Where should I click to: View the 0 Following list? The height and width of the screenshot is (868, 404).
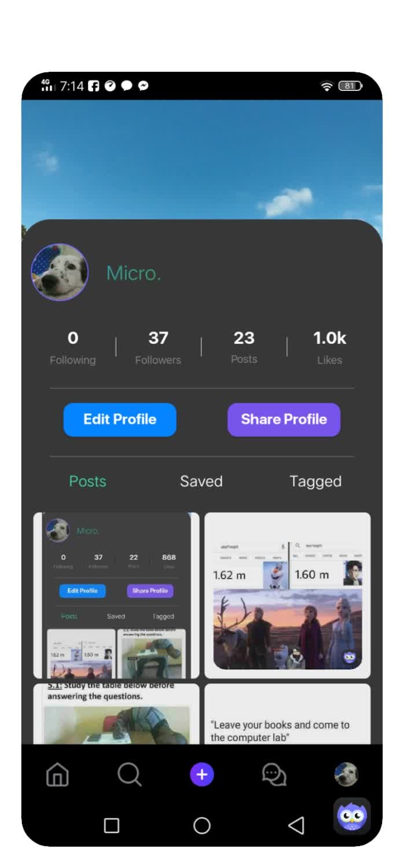tap(73, 347)
